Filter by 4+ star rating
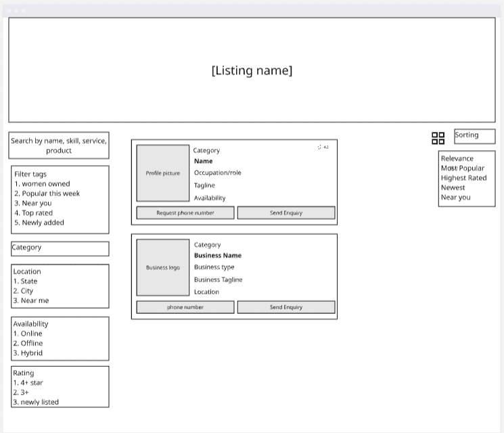 31,383
